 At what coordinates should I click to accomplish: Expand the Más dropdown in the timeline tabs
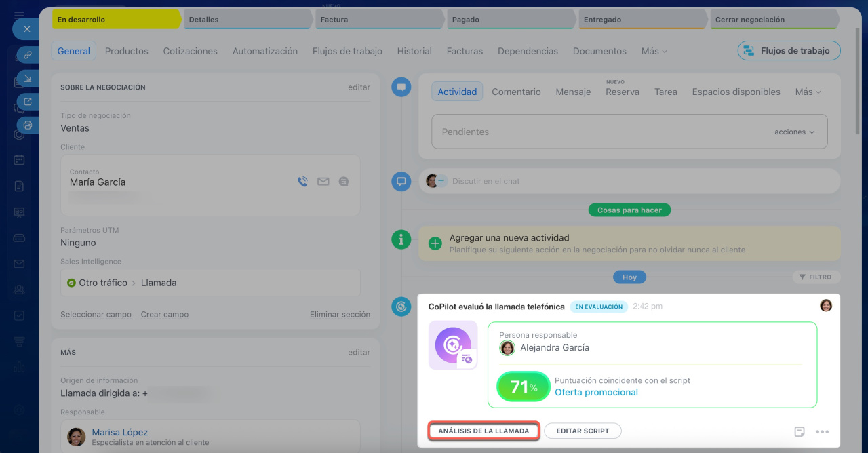pyautogui.click(x=808, y=92)
